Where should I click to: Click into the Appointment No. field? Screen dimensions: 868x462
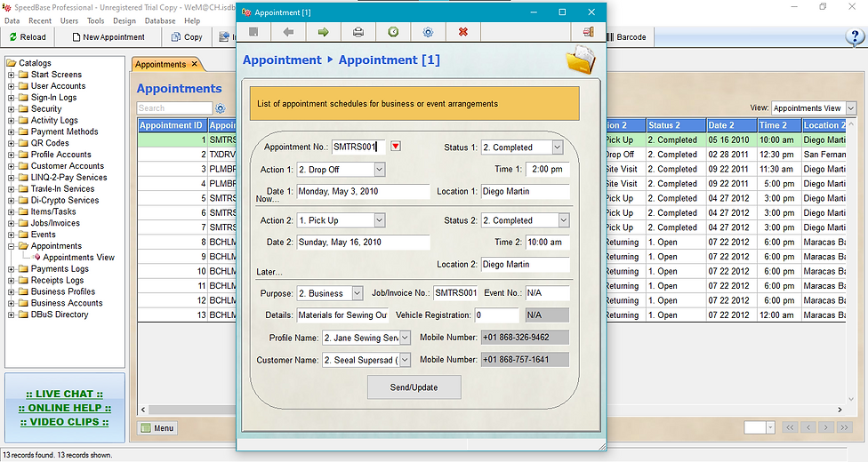pos(358,147)
